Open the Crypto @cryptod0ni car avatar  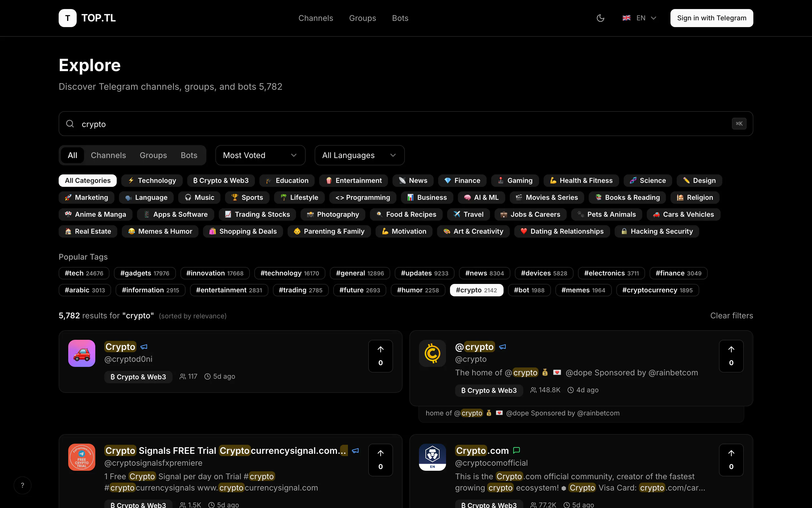tap(81, 353)
